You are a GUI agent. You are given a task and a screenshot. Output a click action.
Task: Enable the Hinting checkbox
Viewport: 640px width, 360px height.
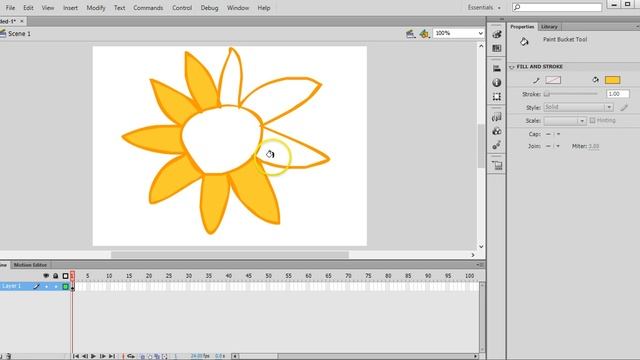point(593,120)
